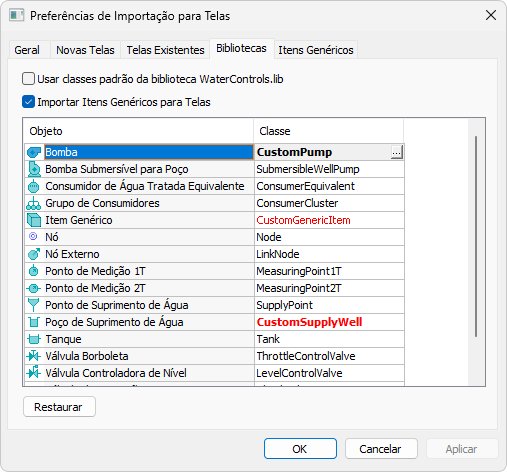Click the Nó Externo icon
The width and height of the screenshot is (507, 472).
(34, 254)
